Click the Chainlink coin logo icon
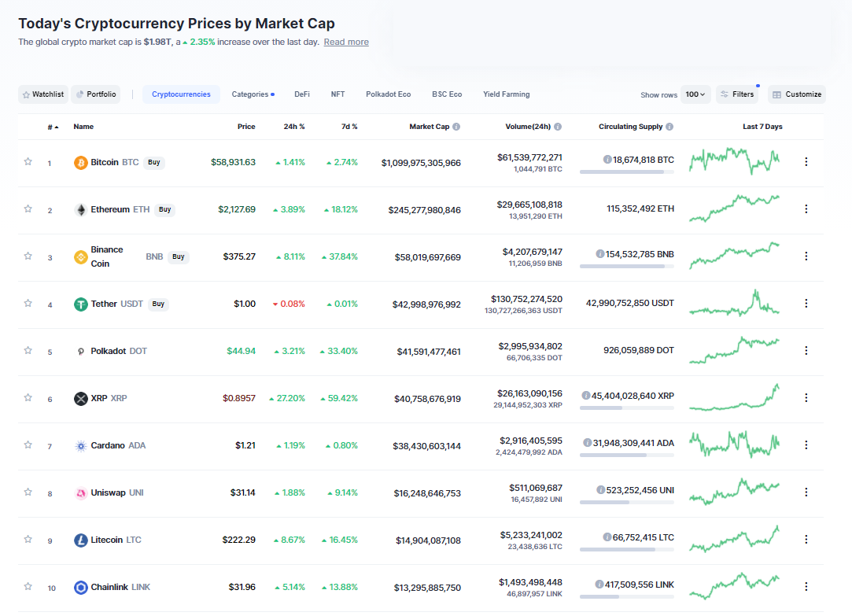Screen dimensions: 852x616 click(x=80, y=588)
